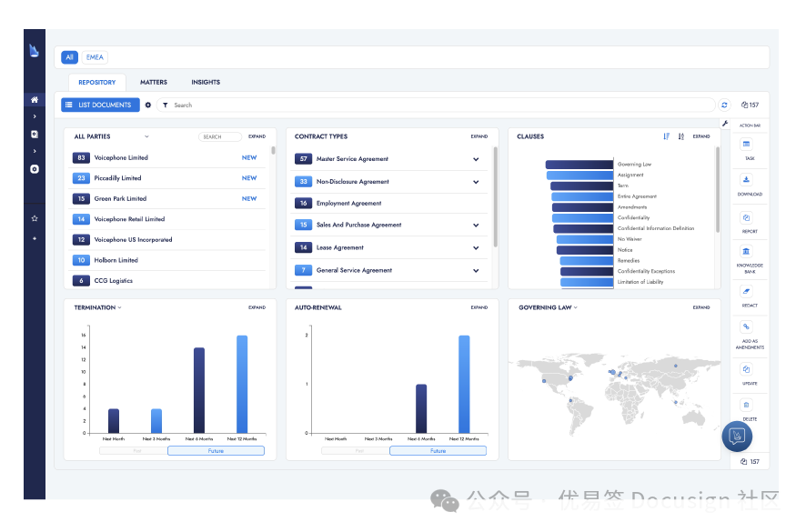Click Expand on the Auto-Renewal panel
Viewport: 806px width, 532px height.
coord(479,307)
